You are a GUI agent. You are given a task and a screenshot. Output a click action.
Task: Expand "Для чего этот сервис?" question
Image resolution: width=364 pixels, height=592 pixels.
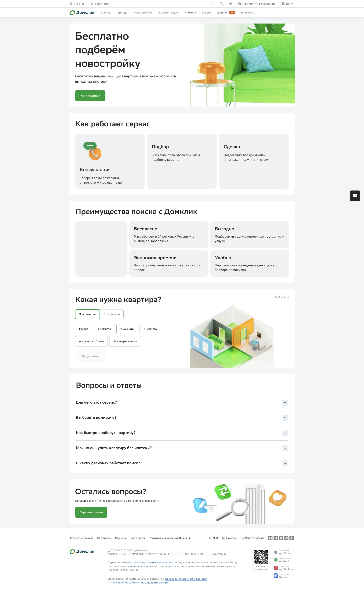tap(182, 402)
